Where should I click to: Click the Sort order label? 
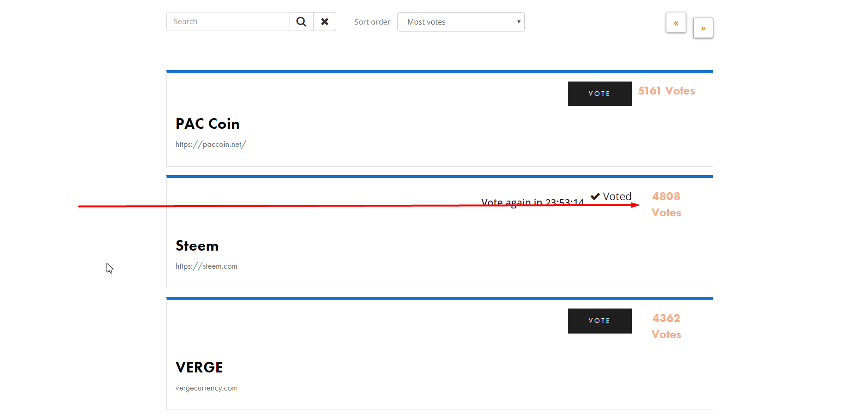pyautogui.click(x=372, y=22)
